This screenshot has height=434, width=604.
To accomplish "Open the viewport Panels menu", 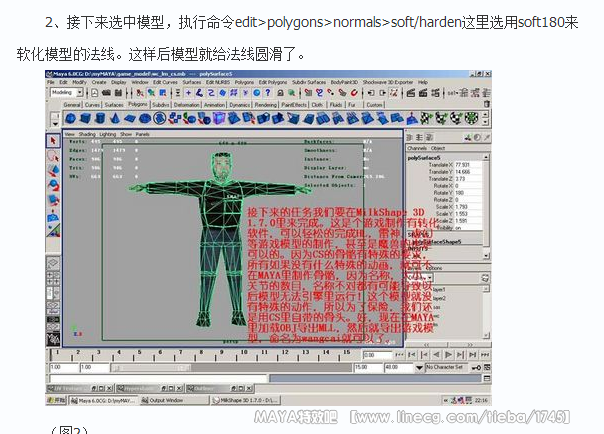I will click(x=142, y=134).
